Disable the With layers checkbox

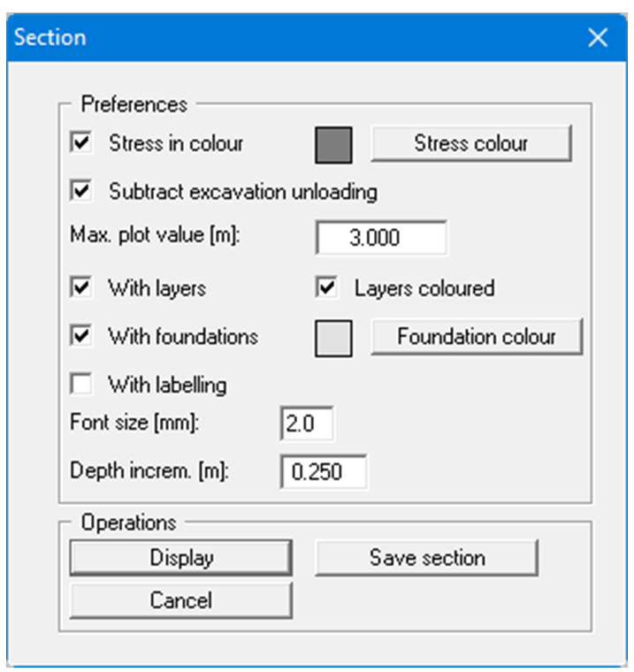pyautogui.click(x=82, y=287)
